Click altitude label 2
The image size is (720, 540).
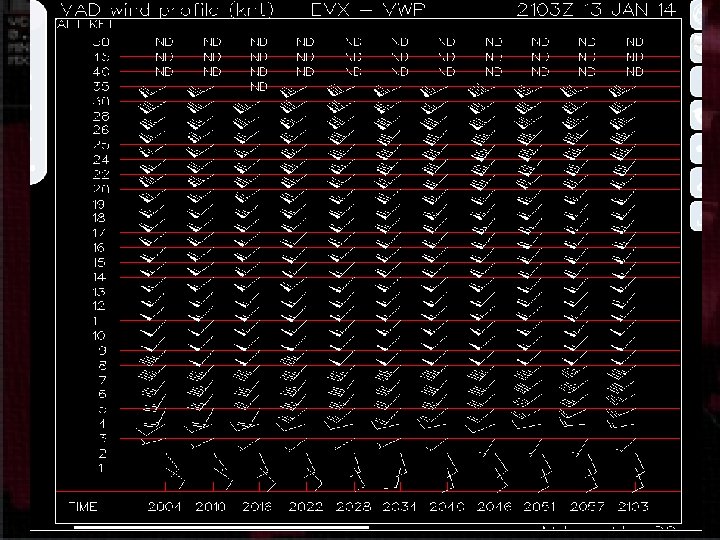(x=102, y=454)
